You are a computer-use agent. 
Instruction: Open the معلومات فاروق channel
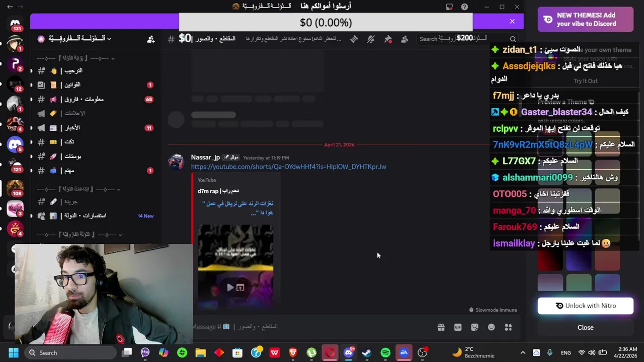click(96, 99)
